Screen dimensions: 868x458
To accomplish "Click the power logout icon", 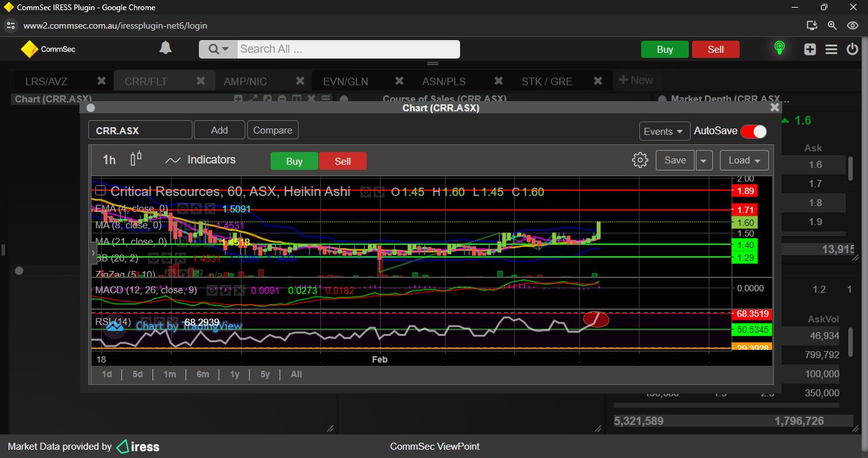I will click(852, 49).
